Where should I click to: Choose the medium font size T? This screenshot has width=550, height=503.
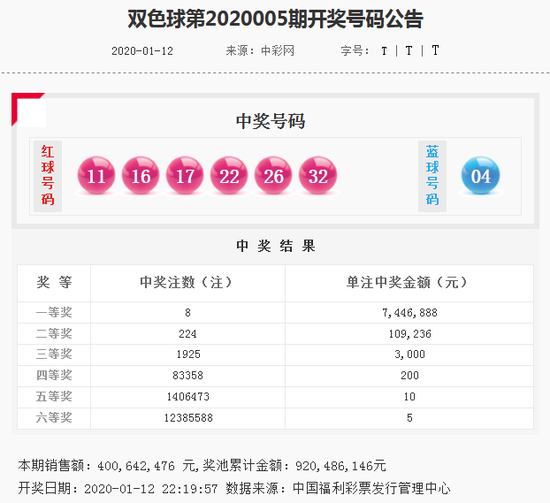click(409, 51)
